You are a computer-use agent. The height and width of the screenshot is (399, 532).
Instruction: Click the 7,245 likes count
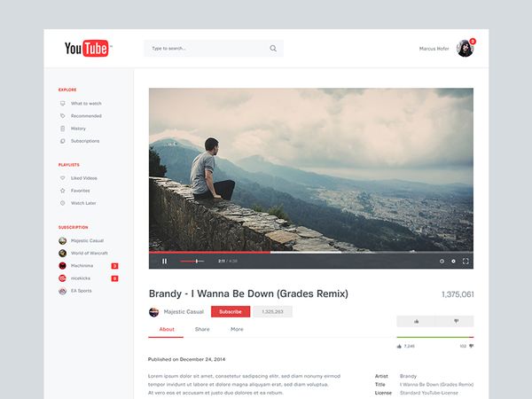pyautogui.click(x=409, y=346)
